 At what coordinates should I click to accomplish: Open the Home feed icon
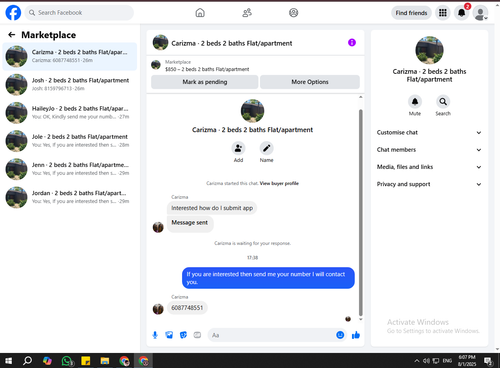click(x=200, y=13)
